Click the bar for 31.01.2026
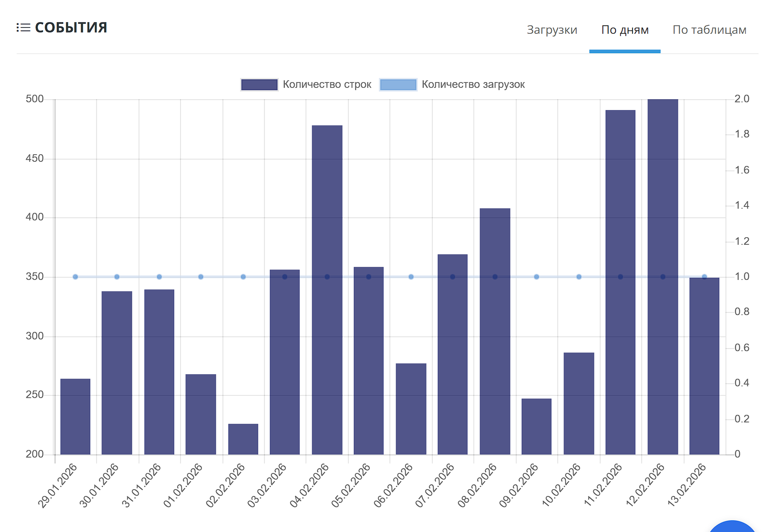 159,372
